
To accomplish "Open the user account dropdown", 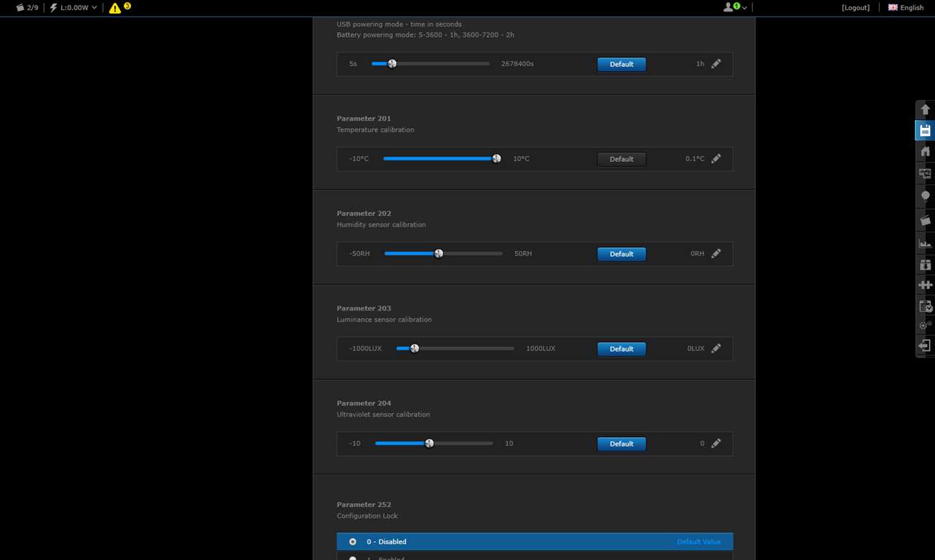I will click(x=734, y=7).
